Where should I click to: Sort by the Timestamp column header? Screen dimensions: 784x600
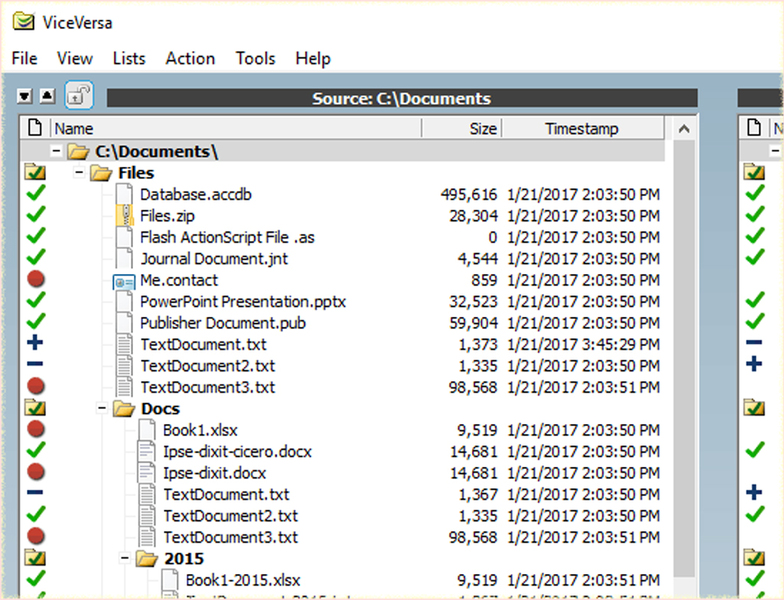coord(583,128)
